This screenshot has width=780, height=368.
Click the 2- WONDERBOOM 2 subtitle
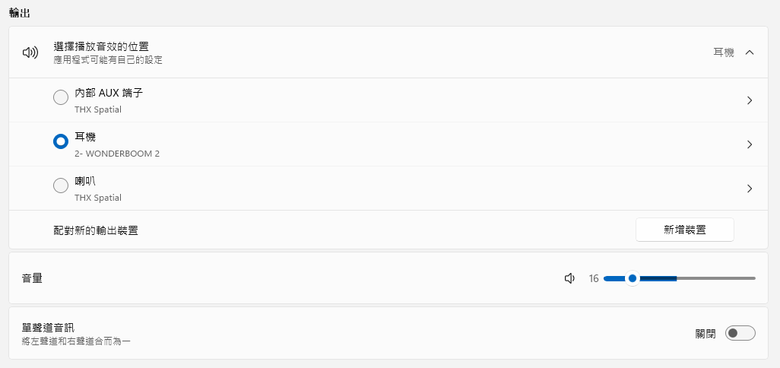click(117, 154)
